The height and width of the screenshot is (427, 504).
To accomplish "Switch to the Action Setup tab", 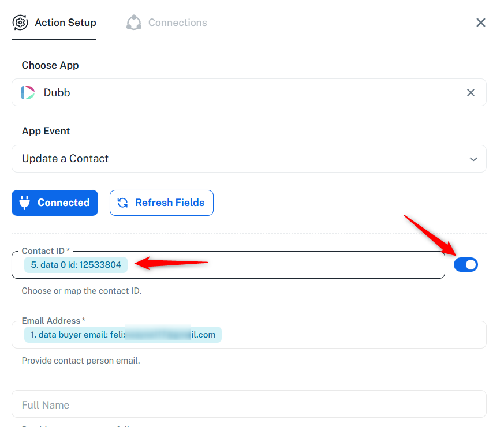I will (x=65, y=23).
